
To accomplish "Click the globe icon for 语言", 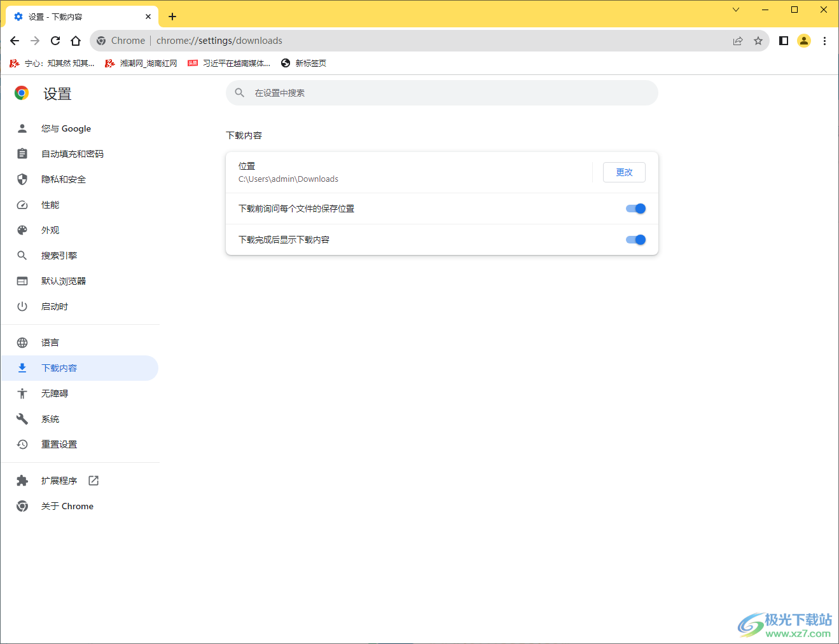I will pos(22,343).
